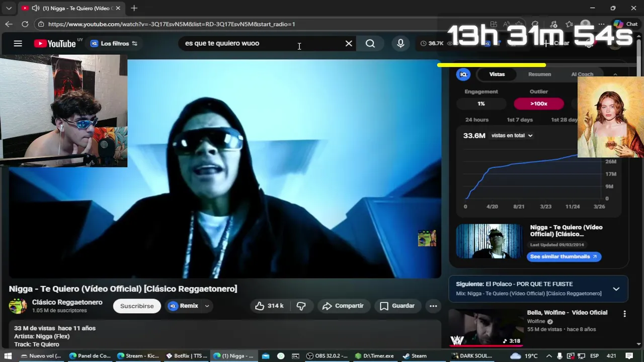Like the video showing 314 k
644x362 pixels.
point(269,306)
